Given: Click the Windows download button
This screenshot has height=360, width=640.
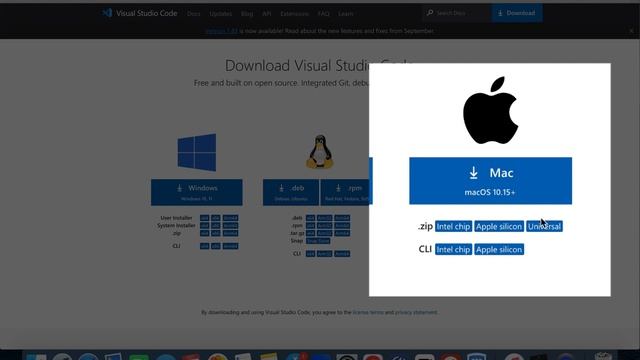Looking at the screenshot, I should tap(197, 192).
